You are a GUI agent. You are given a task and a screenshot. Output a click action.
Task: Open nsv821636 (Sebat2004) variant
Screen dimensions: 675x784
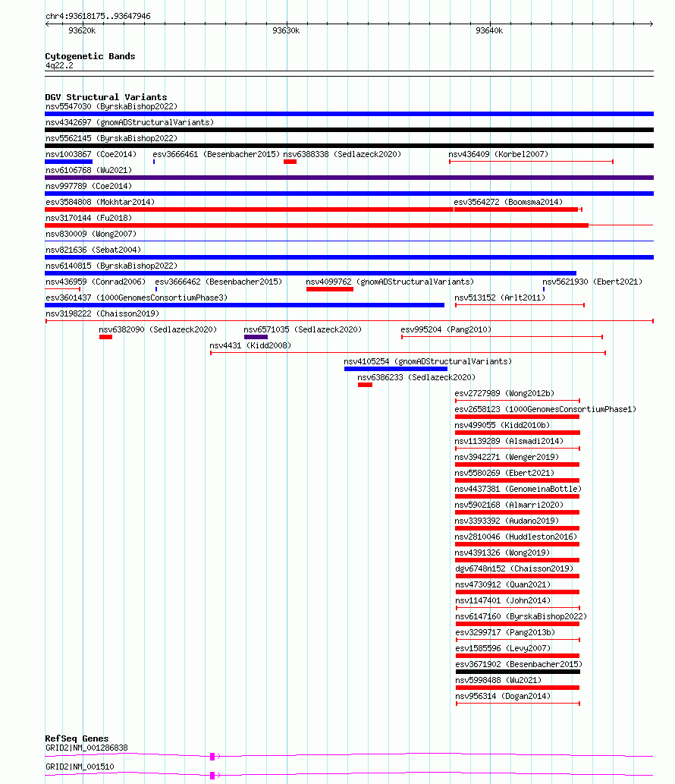tap(93, 250)
